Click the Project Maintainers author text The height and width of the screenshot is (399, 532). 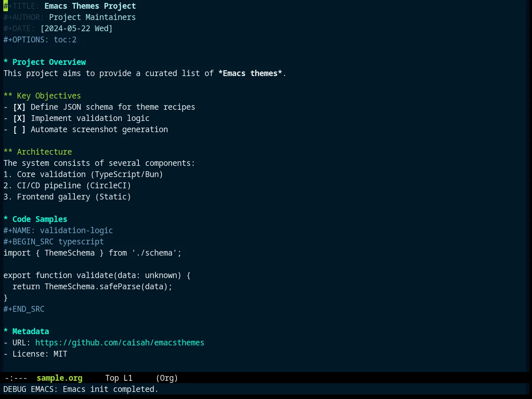pos(92,17)
